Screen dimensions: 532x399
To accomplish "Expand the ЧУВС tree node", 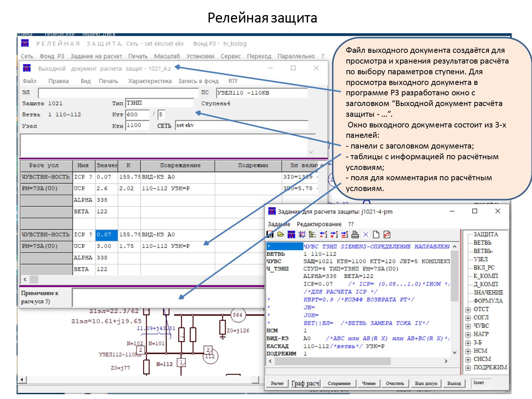I will pos(468,326).
